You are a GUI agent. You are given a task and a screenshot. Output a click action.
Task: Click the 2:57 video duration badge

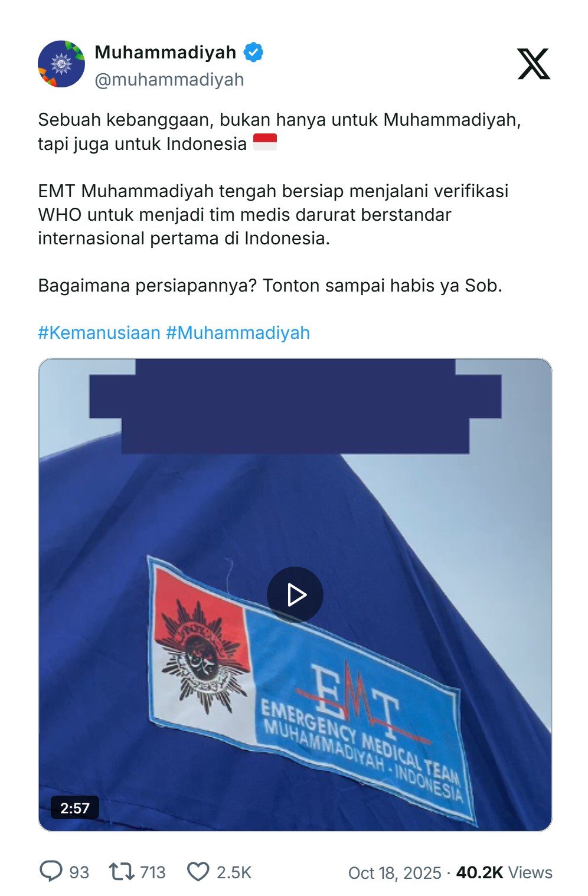click(x=74, y=808)
